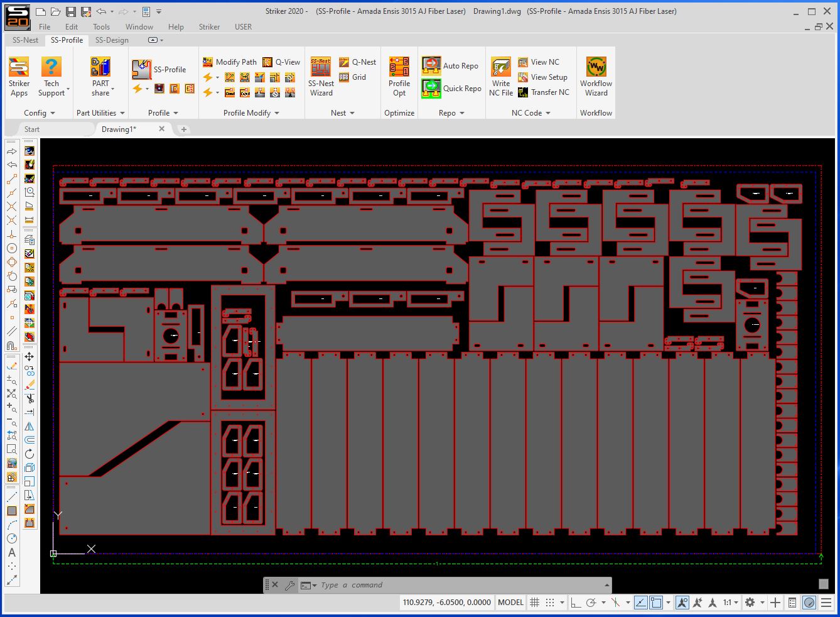Toggle grid display in status bar
This screenshot has width=840, height=617.
[x=534, y=603]
